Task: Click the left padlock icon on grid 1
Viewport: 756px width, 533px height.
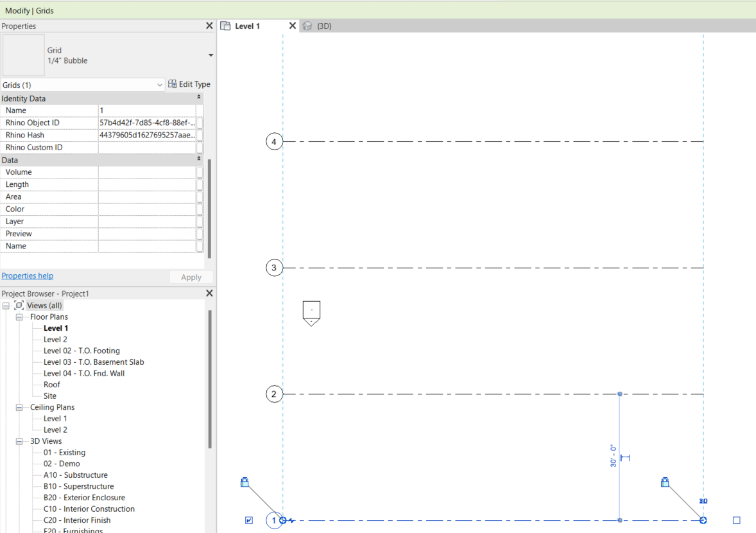Action: tap(245, 482)
